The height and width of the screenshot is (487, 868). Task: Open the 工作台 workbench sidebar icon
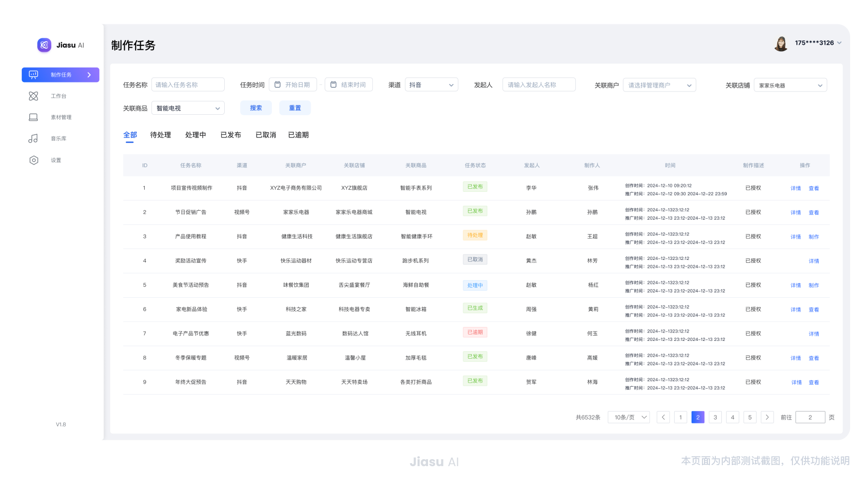33,96
